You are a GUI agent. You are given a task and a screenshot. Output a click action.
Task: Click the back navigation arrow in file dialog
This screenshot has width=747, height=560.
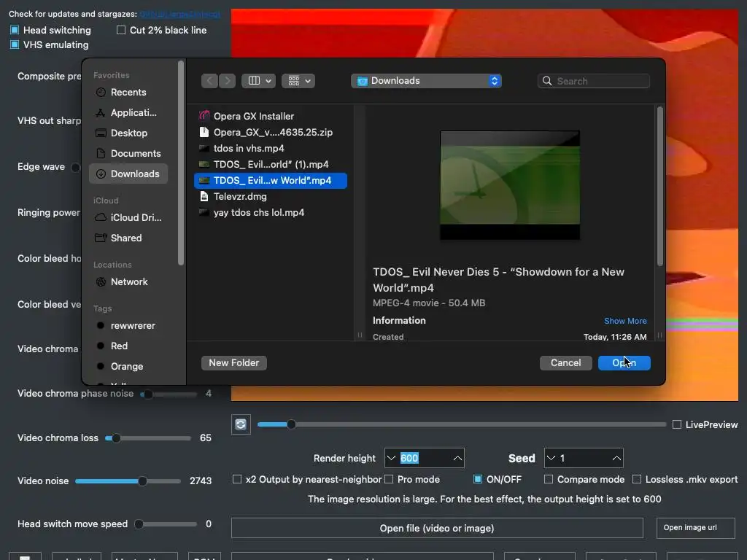(209, 81)
